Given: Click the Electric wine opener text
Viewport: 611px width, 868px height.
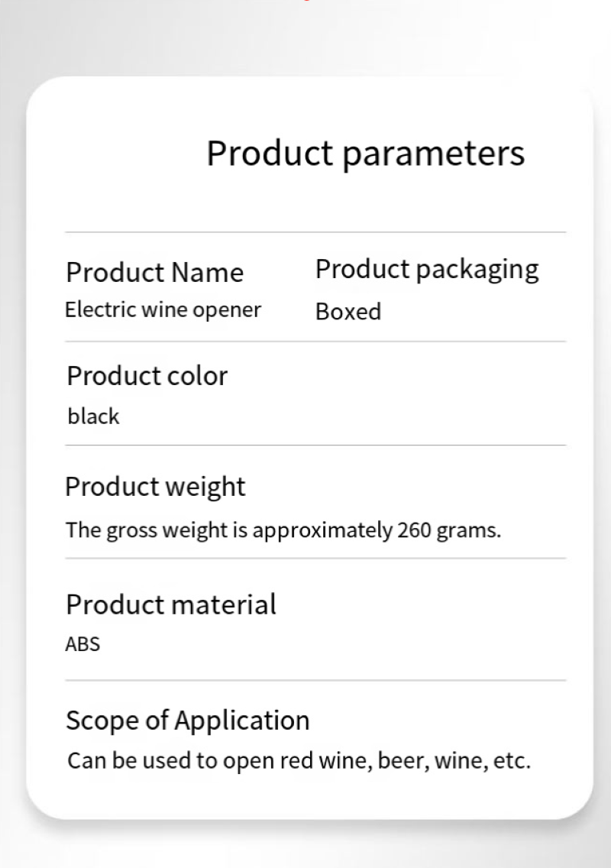Looking at the screenshot, I should (163, 309).
